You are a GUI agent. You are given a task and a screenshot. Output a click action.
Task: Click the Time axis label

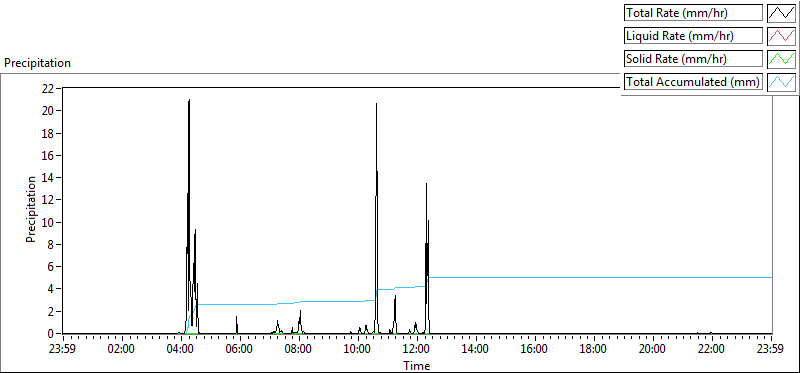pos(417,366)
